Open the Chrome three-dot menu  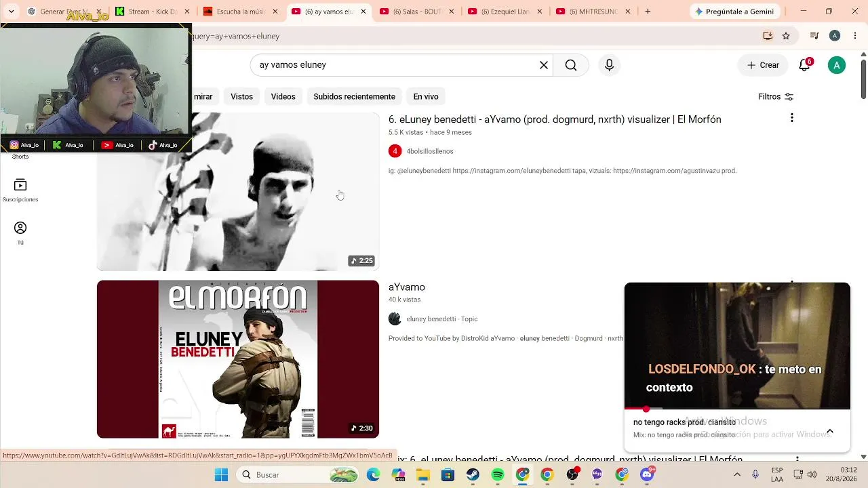click(854, 36)
